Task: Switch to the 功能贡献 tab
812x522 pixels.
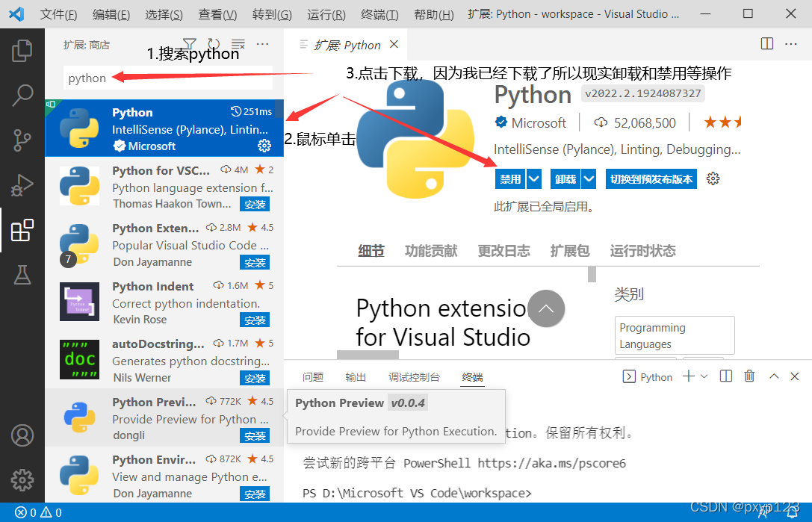Action: click(x=431, y=251)
